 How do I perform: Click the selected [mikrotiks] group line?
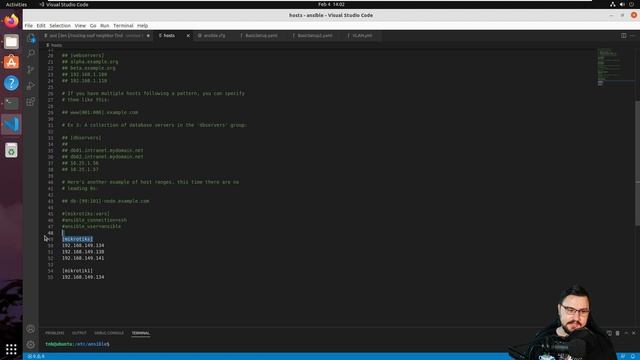click(78, 239)
